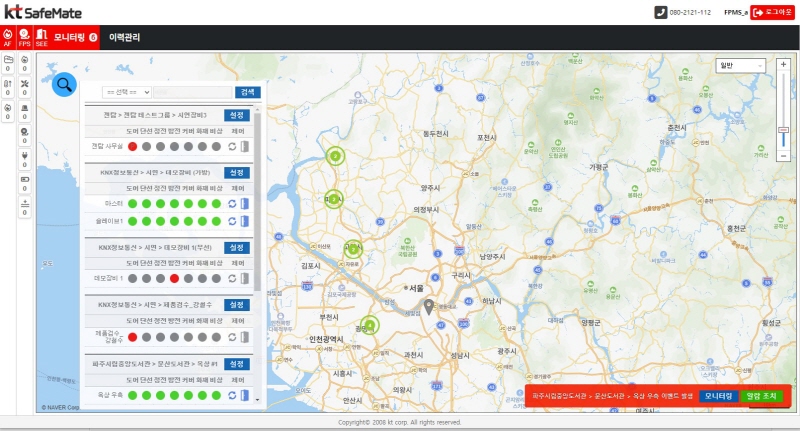Click refresh icon in 대모장비 1 row

(232, 278)
